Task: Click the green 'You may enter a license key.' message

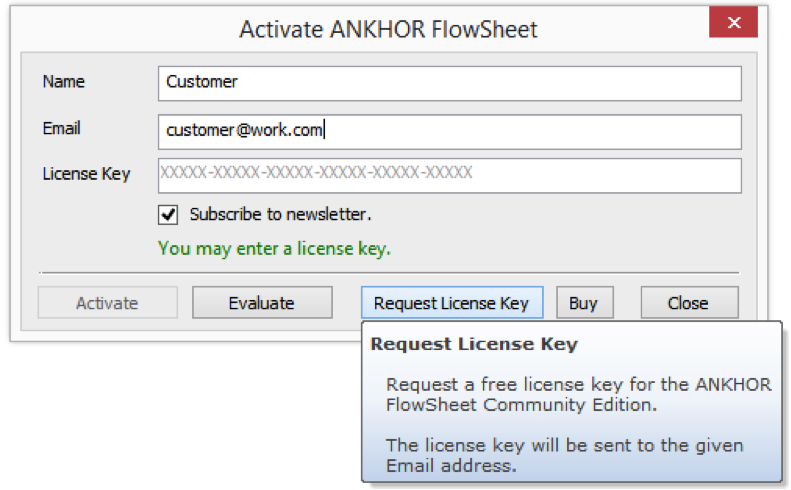Action: point(274,248)
